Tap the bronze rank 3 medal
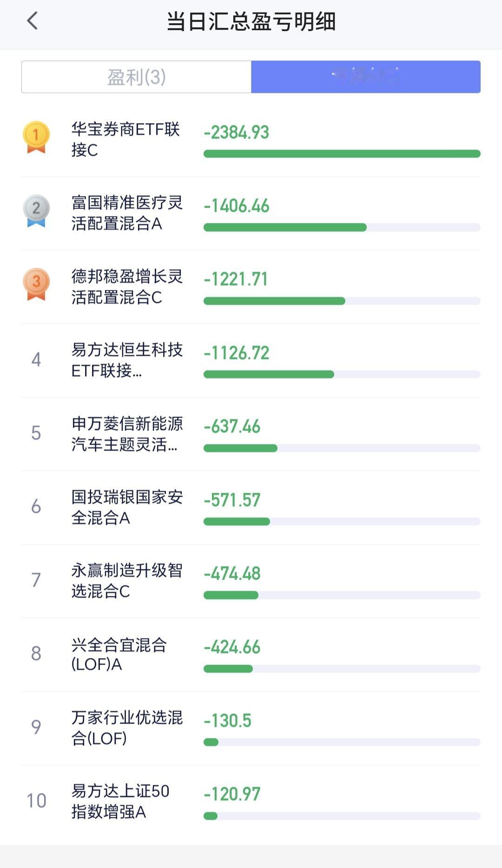 tap(36, 284)
